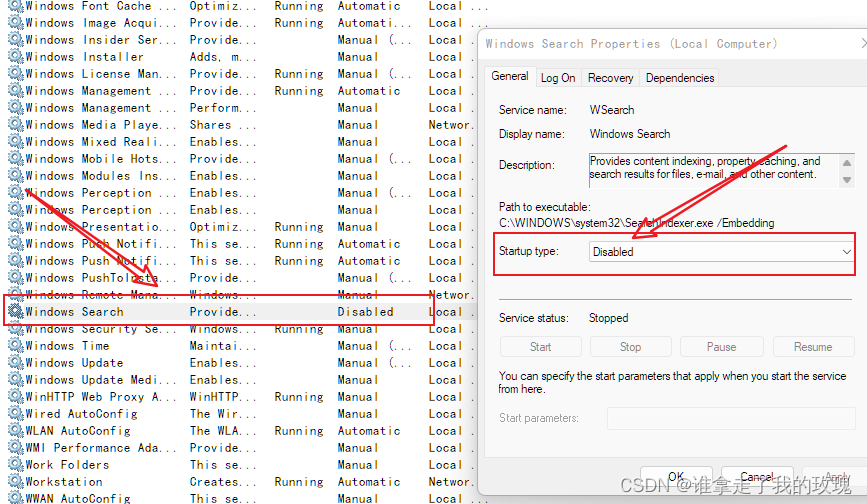The height and width of the screenshot is (504, 867).
Task: Click Running status in Windows Presentatio... row
Action: click(299, 227)
